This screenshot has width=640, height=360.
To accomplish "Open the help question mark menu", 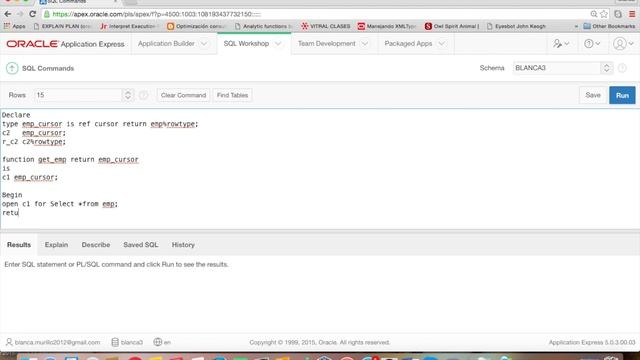I will coord(592,44).
